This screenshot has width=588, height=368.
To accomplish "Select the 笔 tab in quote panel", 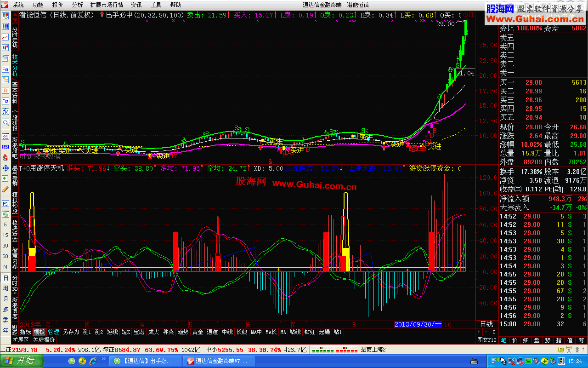I will point(504,340).
